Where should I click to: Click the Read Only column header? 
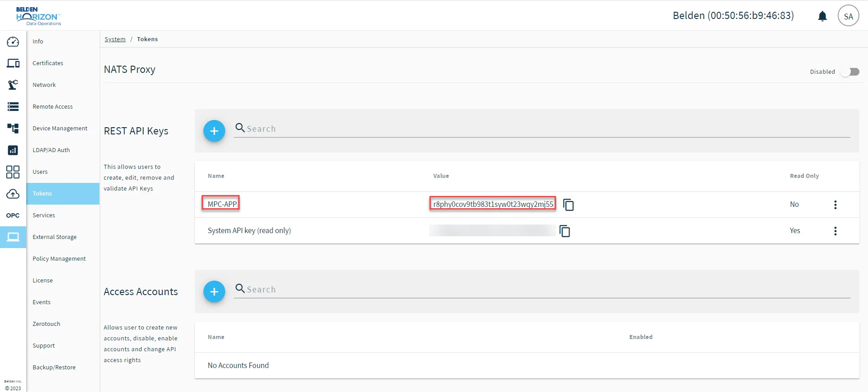pos(805,176)
